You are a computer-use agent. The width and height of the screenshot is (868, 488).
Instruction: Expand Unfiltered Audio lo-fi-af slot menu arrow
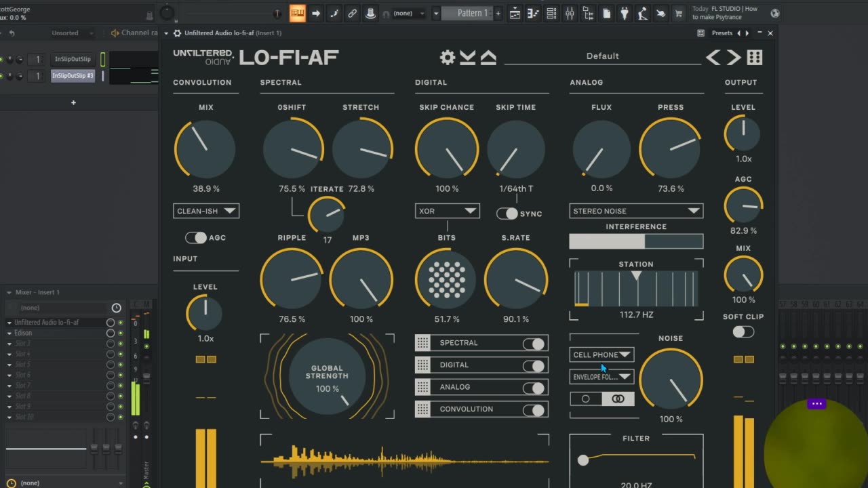pos(9,323)
